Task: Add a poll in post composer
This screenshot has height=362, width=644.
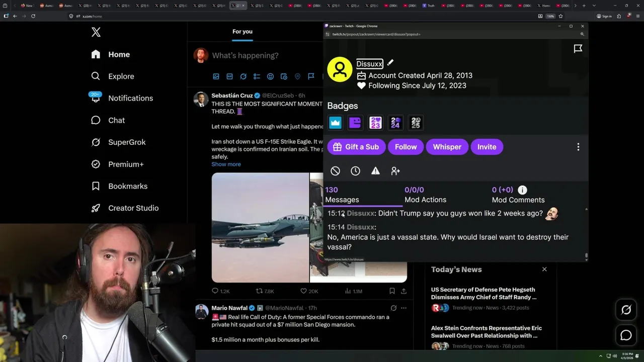Action: [x=257, y=76]
